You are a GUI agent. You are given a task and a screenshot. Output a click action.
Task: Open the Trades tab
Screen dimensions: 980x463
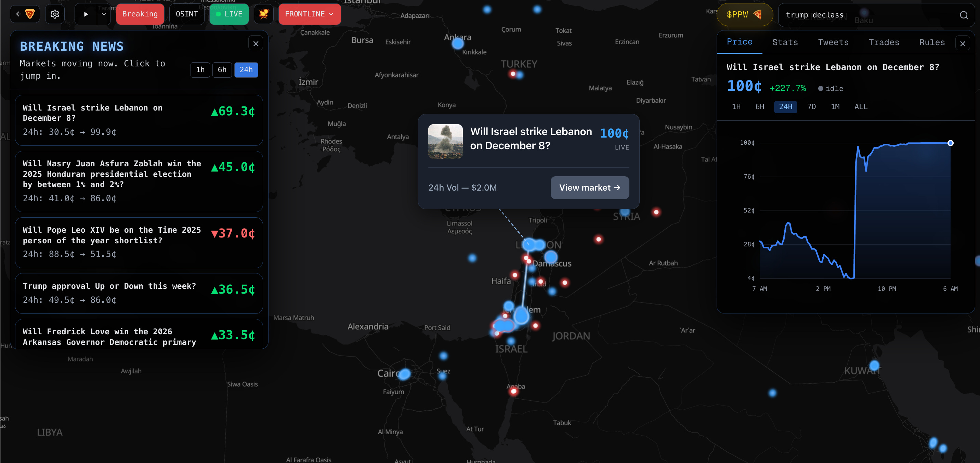(884, 43)
